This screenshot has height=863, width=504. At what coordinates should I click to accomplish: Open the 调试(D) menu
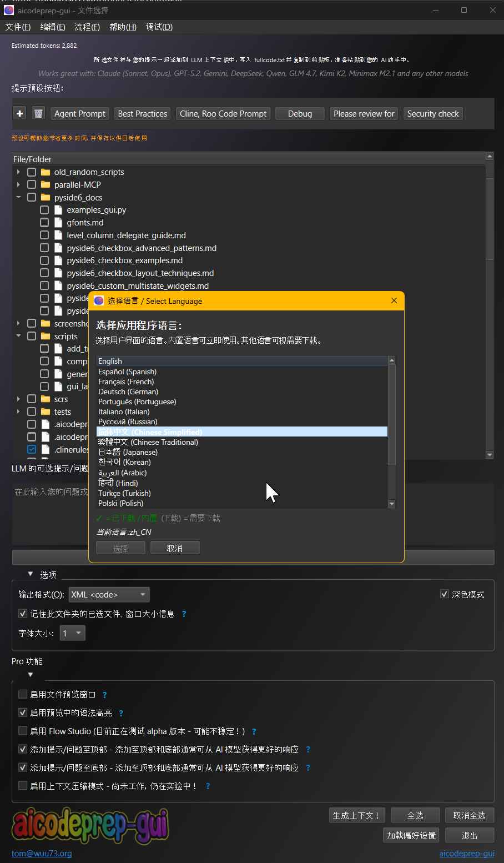[x=159, y=27]
